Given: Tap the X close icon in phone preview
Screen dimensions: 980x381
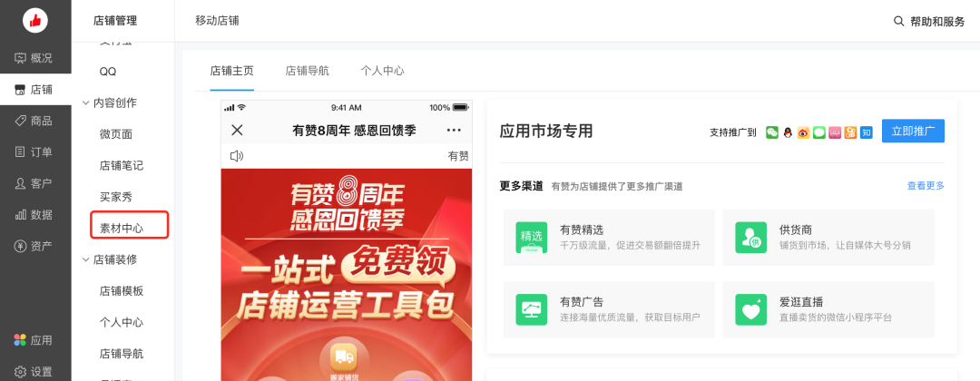Looking at the screenshot, I should (x=237, y=131).
